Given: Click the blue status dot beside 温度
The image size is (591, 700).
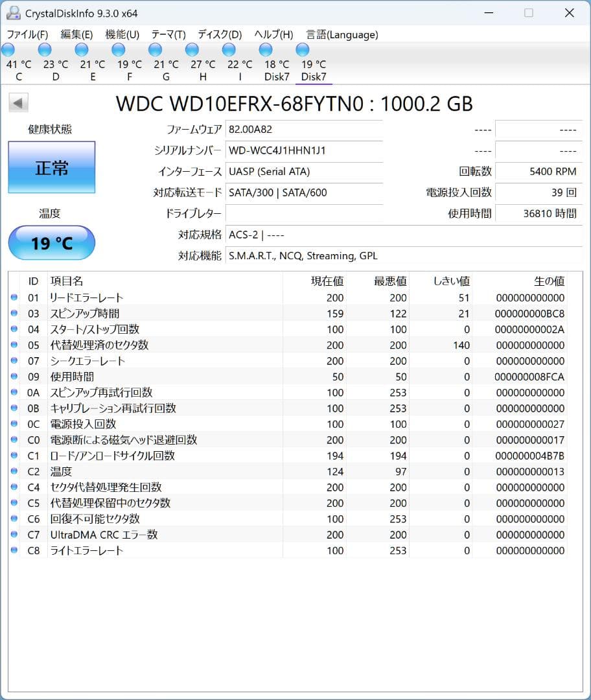Looking at the screenshot, I should (14, 471).
